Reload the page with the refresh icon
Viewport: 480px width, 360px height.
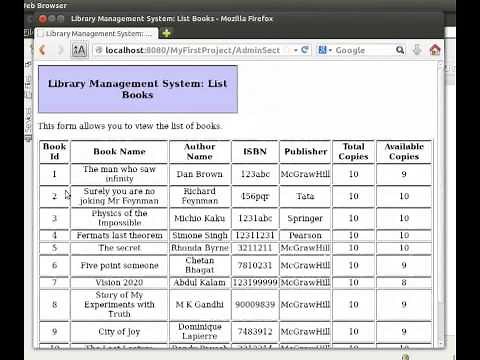pos(305,50)
